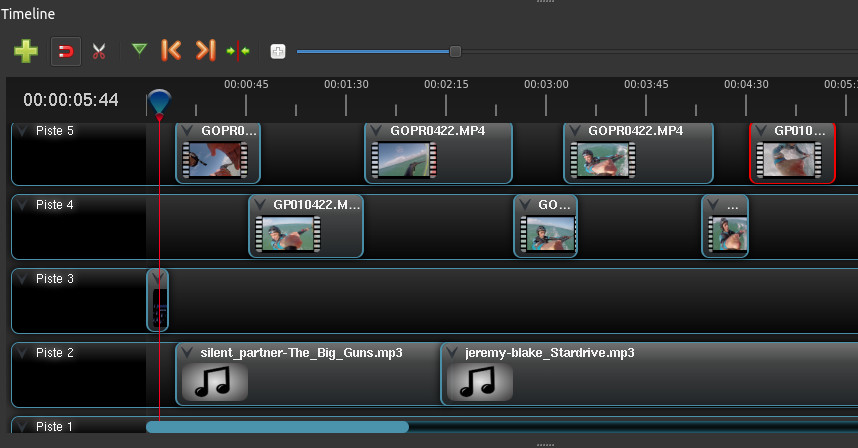Select the razor scissors tool

click(98, 51)
